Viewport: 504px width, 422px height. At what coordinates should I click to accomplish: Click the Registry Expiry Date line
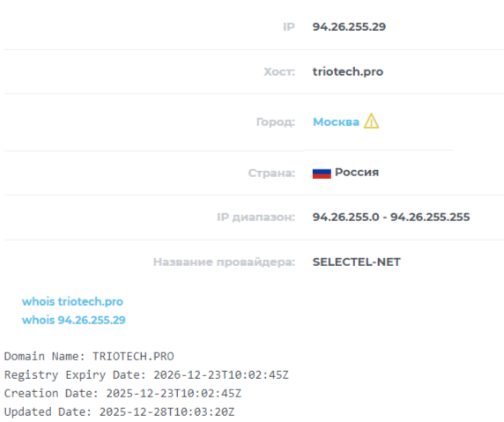[146, 375]
